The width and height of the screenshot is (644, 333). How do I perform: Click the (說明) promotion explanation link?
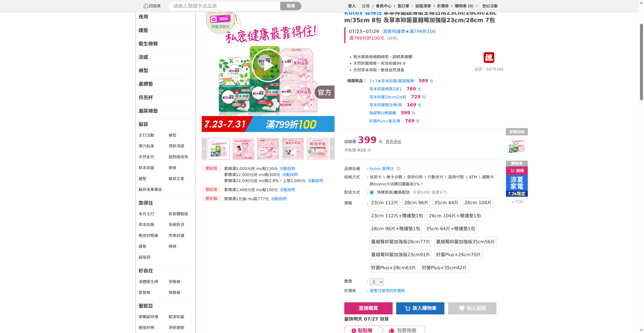point(392,38)
